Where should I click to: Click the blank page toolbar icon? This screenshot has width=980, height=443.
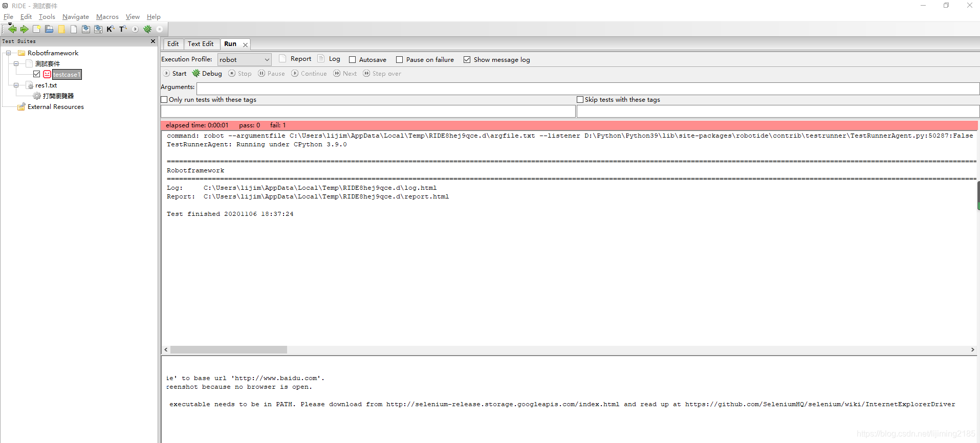pyautogui.click(x=74, y=29)
